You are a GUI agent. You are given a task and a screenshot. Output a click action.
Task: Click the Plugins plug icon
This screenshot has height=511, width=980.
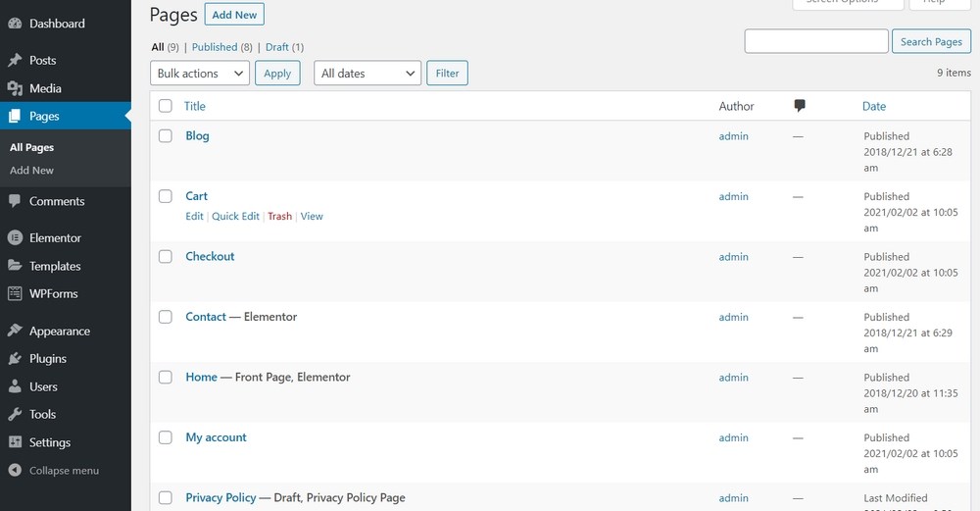15,358
